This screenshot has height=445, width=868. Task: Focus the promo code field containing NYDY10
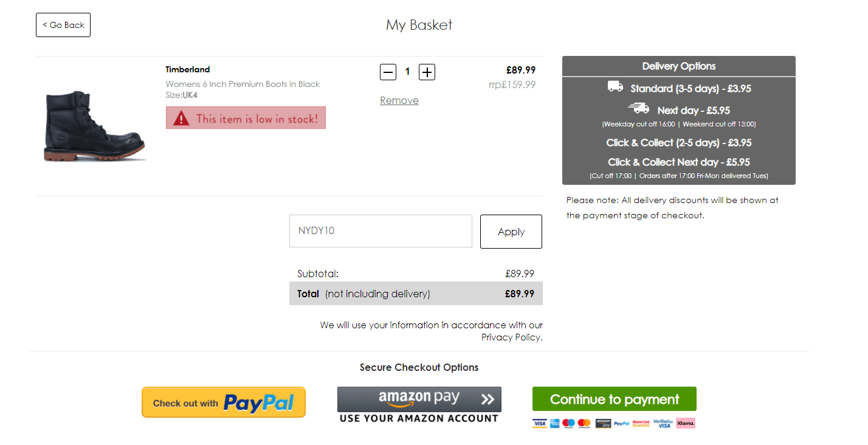tap(381, 231)
